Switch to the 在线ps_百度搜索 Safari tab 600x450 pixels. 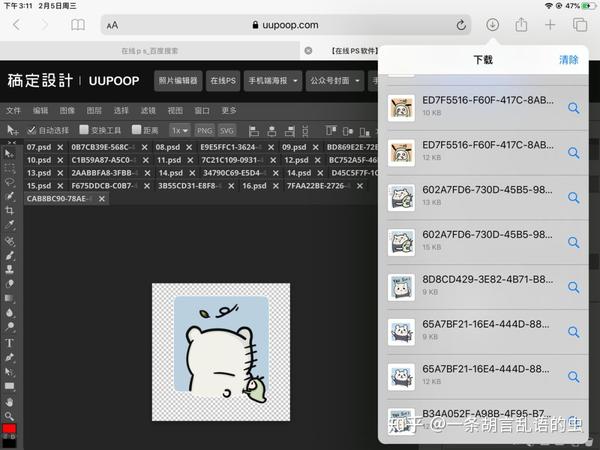pos(150,51)
